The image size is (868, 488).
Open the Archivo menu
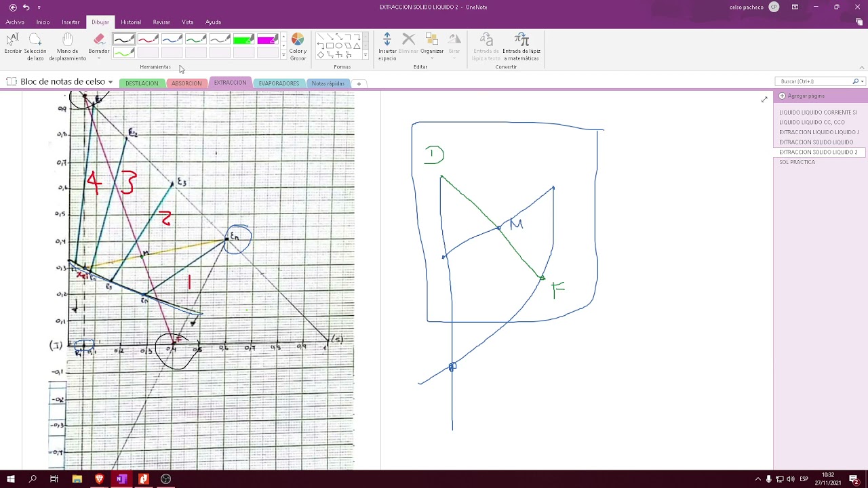pos(15,22)
